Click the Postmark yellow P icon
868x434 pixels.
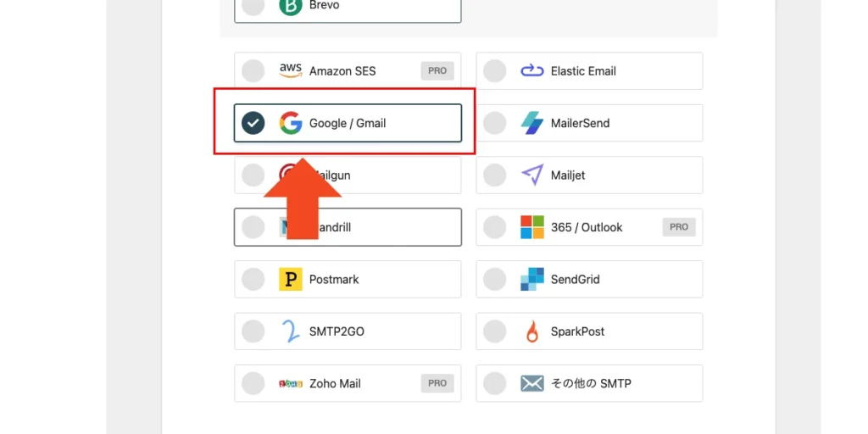click(291, 279)
